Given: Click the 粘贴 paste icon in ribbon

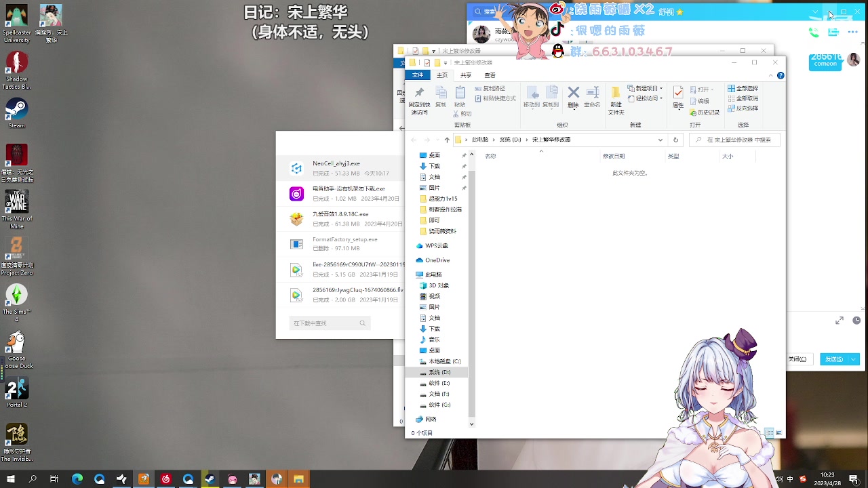Looking at the screenshot, I should pyautogui.click(x=460, y=96).
